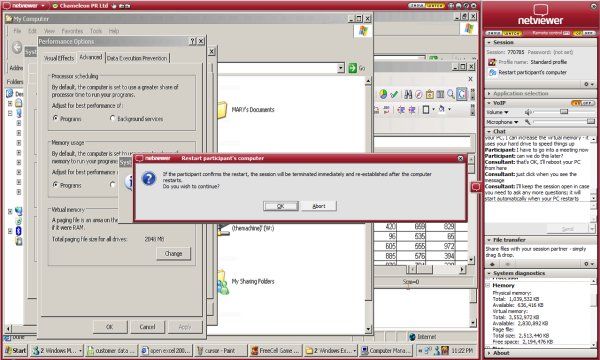Click the binoculars find icon
600x360 pixels.
tap(408, 94)
